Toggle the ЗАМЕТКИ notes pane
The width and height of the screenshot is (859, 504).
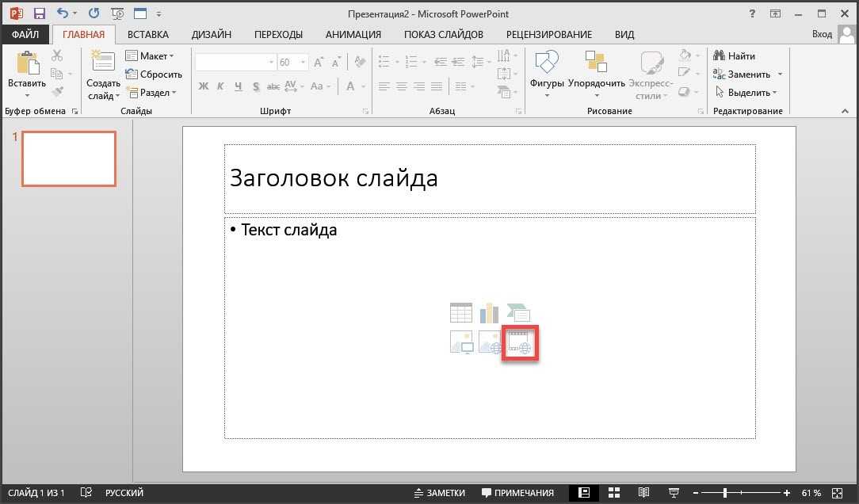pyautogui.click(x=439, y=493)
